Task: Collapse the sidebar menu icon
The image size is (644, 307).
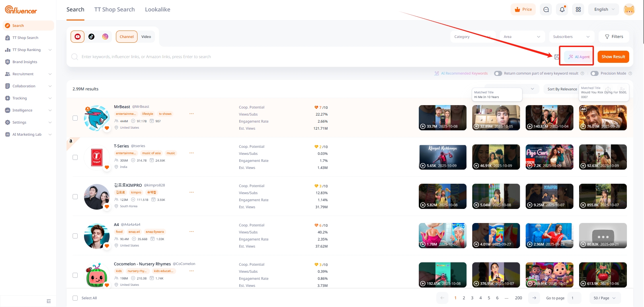Action: (49, 301)
